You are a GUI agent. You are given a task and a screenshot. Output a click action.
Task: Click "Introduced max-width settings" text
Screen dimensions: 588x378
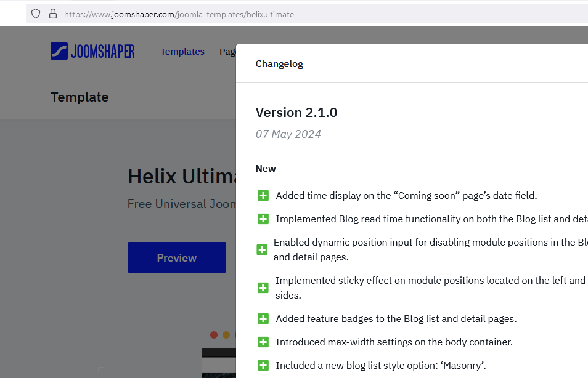click(394, 342)
